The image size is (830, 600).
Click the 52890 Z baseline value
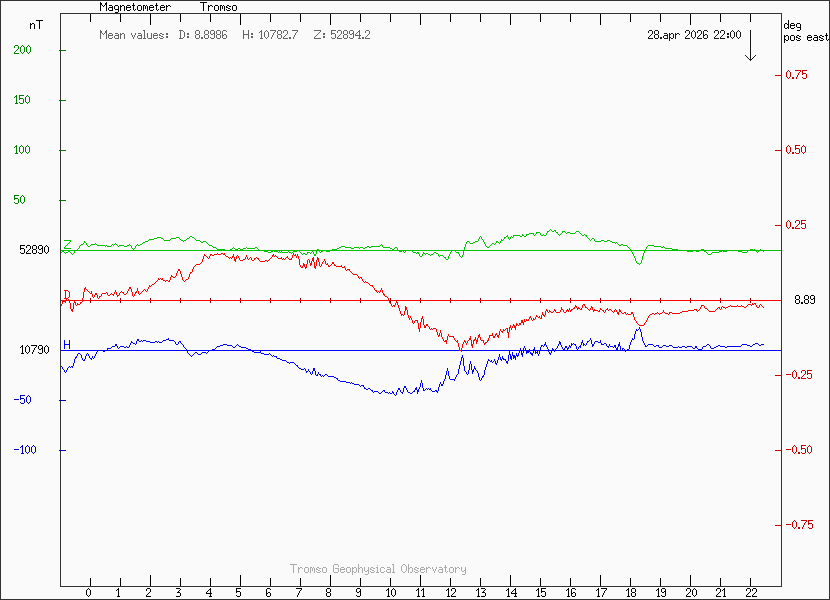[x=34, y=250]
